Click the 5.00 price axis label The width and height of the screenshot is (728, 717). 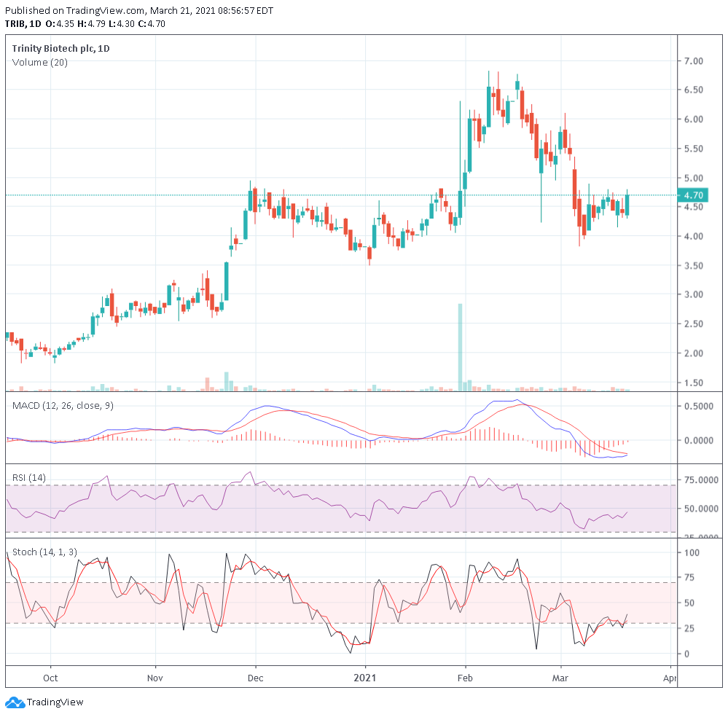coord(693,178)
